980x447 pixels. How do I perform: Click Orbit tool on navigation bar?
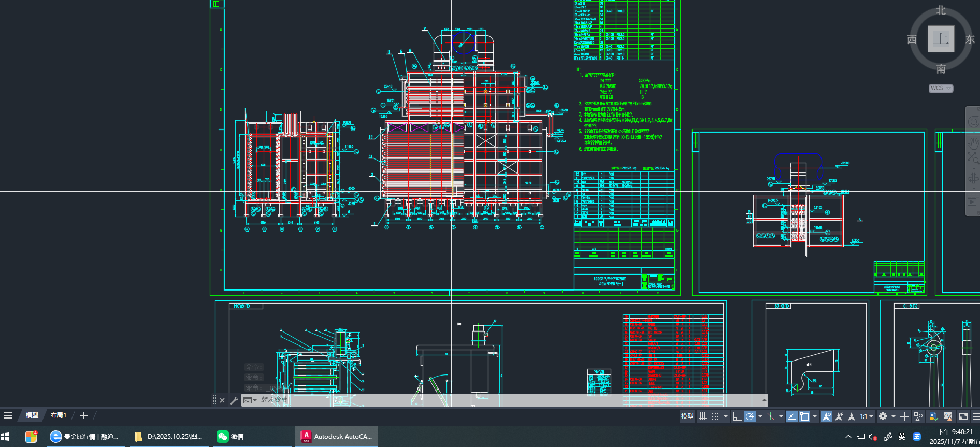(x=974, y=179)
